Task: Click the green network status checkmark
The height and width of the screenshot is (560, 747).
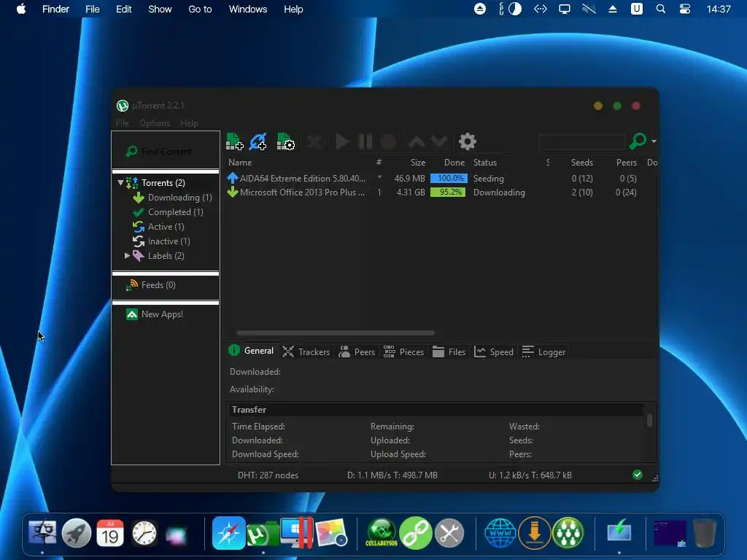Action: 638,475
